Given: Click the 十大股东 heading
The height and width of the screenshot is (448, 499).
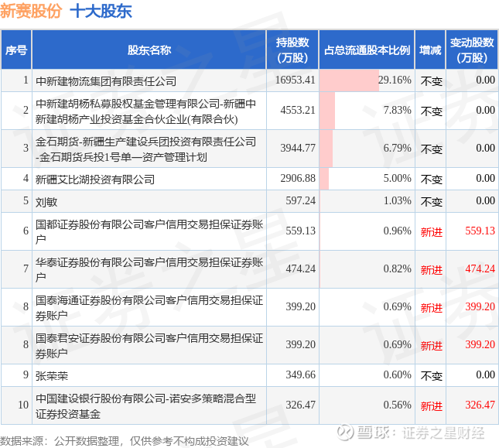Looking at the screenshot, I should tap(101, 11).
